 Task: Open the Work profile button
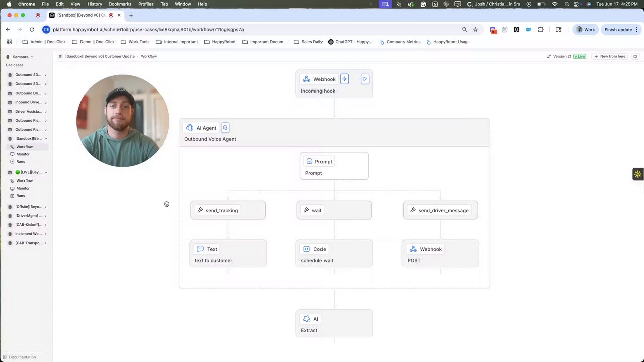[585, 30]
